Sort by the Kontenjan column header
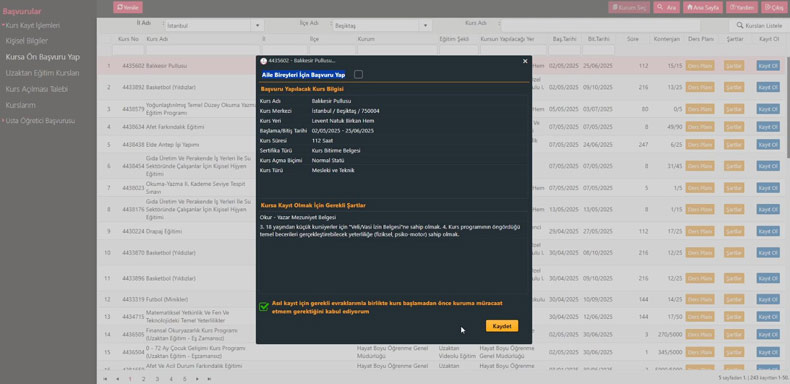 tap(667, 39)
